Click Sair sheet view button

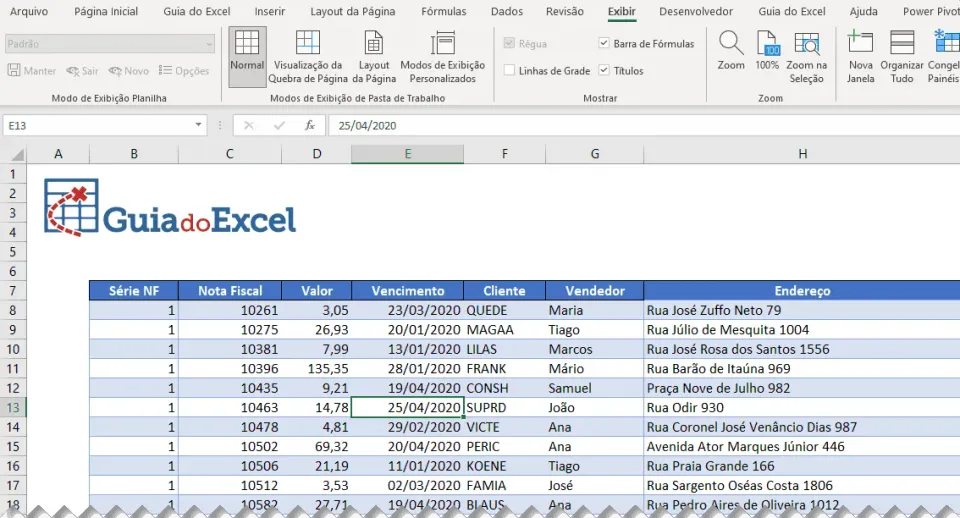(82, 71)
